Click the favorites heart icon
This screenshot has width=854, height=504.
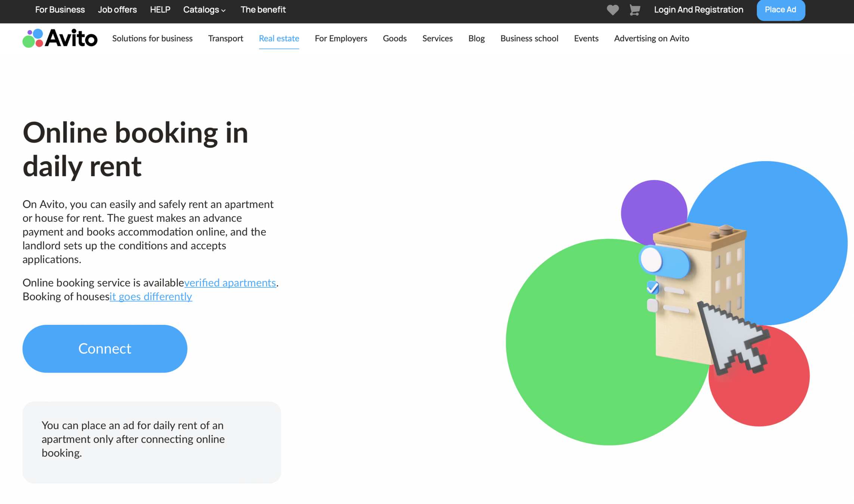coord(613,10)
